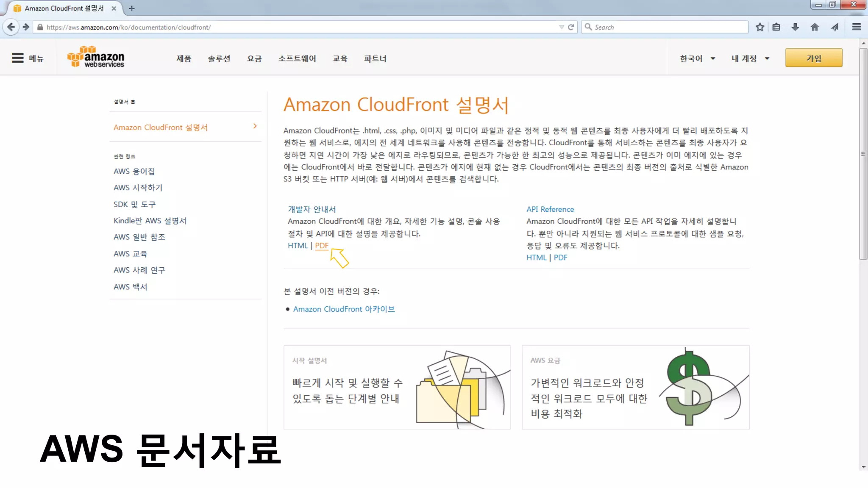868x488 pixels.
Task: Reload the page with the refresh icon
Action: 571,27
